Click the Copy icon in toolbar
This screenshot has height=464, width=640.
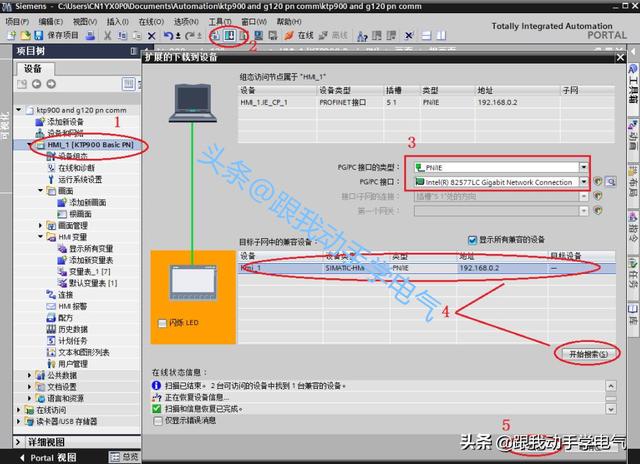[x=122, y=36]
